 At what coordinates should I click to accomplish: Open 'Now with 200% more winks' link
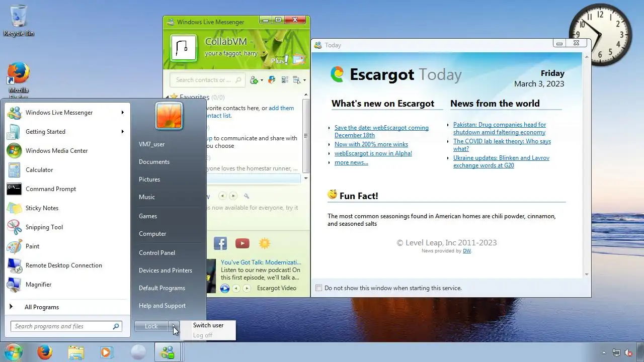pyautogui.click(x=371, y=144)
